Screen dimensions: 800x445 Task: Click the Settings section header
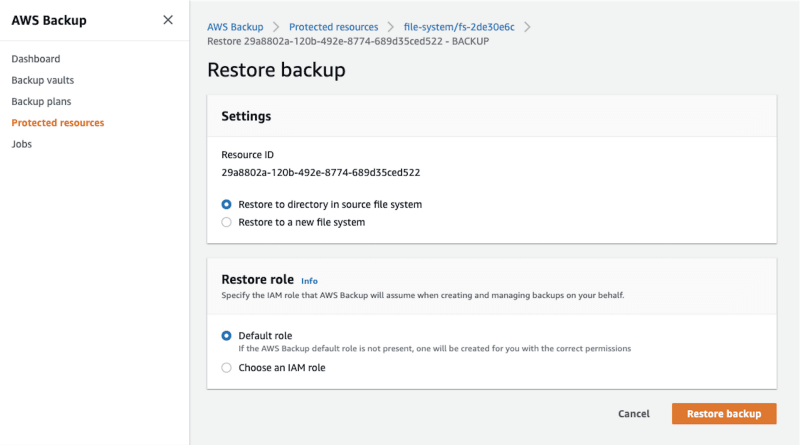click(246, 116)
